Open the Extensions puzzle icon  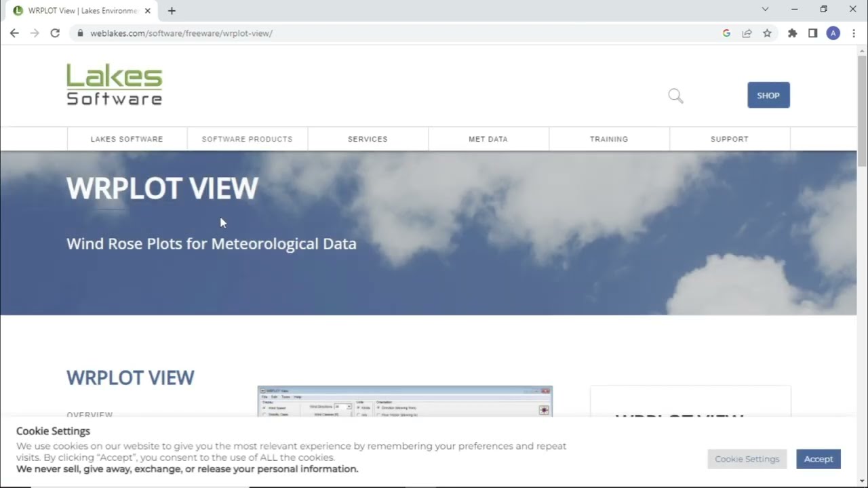792,33
